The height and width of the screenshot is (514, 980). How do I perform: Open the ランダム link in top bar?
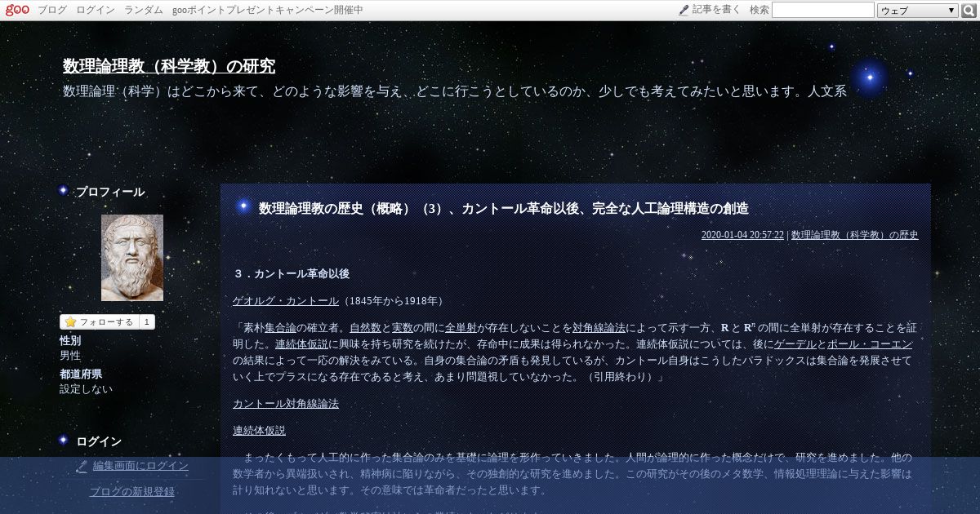(144, 10)
